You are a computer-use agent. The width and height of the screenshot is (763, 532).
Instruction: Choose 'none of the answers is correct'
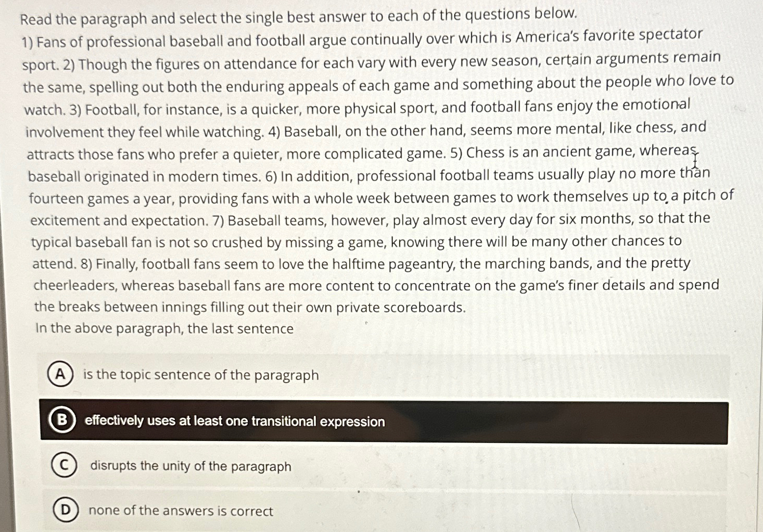tap(181, 511)
